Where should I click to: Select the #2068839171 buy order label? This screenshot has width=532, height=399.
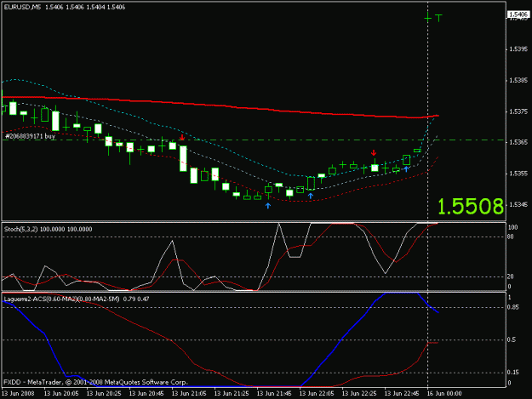(30, 136)
